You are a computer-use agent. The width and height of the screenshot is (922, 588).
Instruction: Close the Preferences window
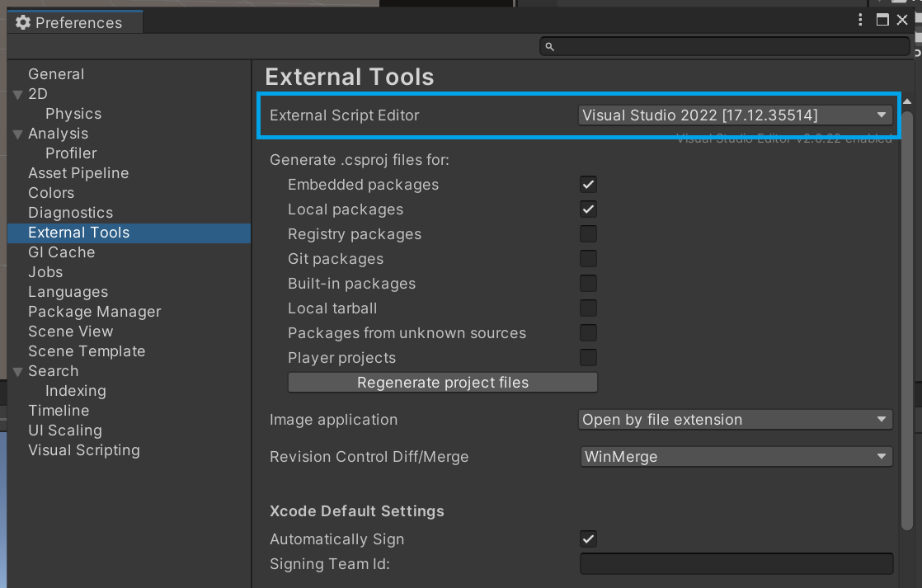[902, 20]
